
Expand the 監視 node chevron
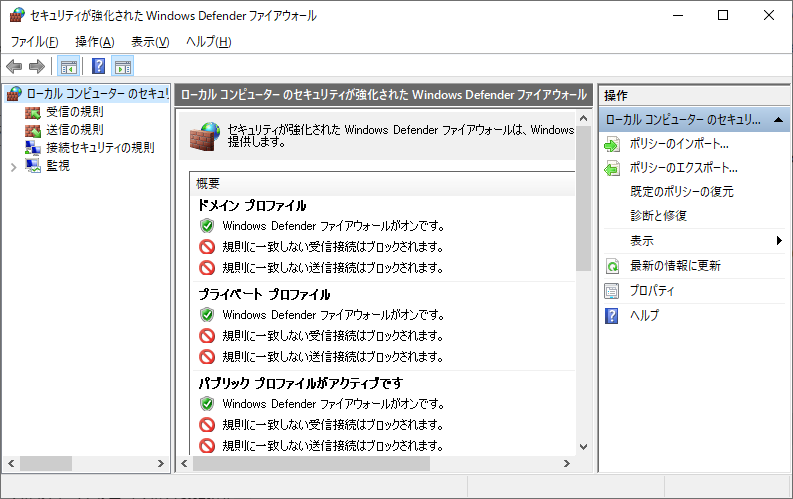[14, 167]
